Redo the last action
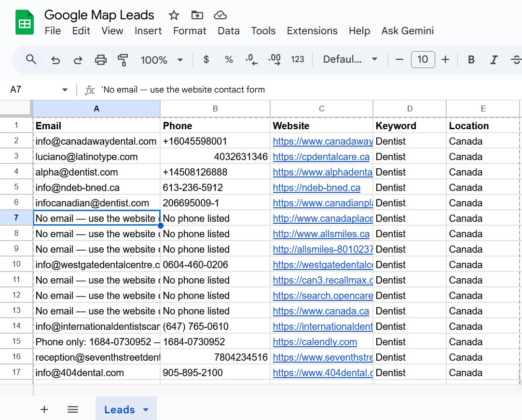Image resolution: width=522 pixels, height=420 pixels. (78, 59)
